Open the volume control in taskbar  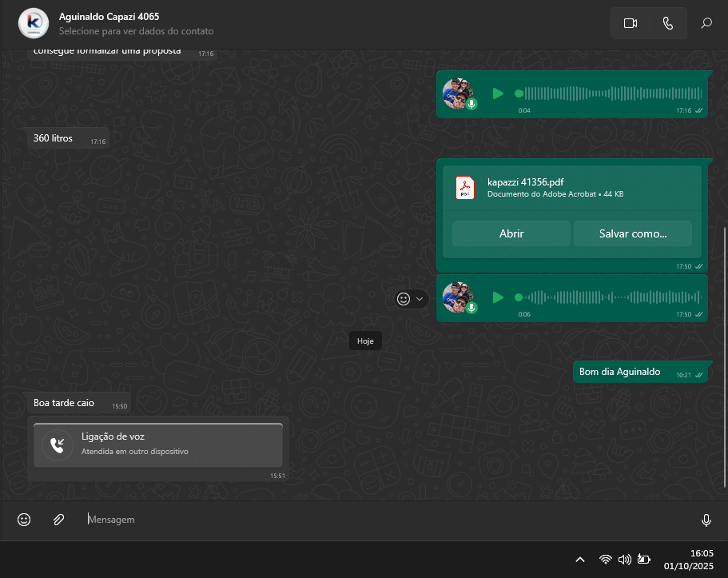pyautogui.click(x=625, y=560)
